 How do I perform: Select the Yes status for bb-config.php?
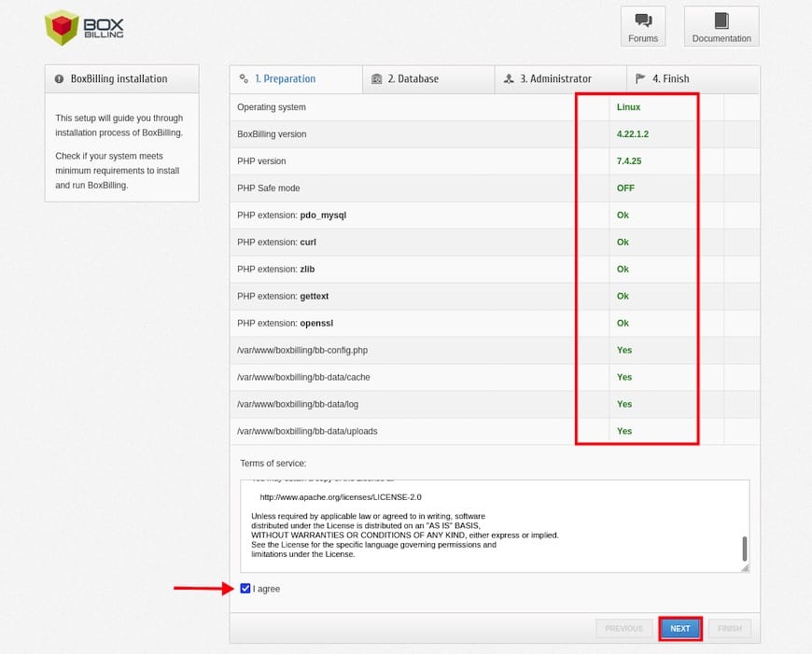coord(624,350)
